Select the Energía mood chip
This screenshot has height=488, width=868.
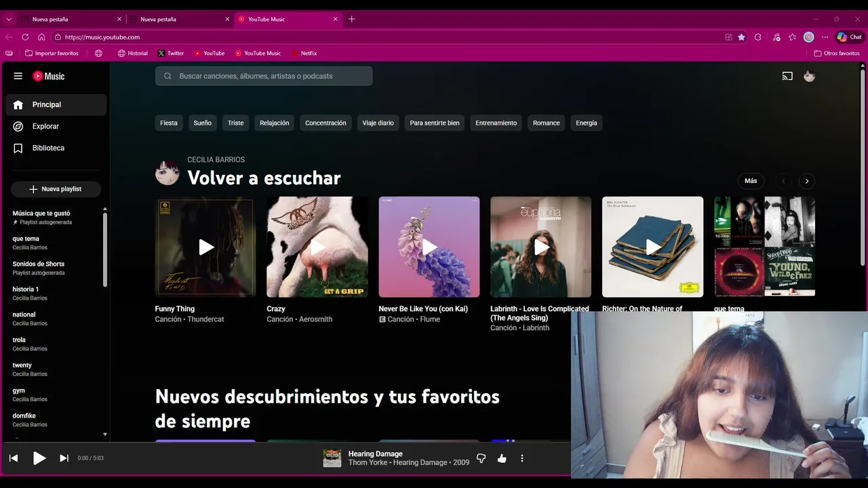[x=587, y=123]
